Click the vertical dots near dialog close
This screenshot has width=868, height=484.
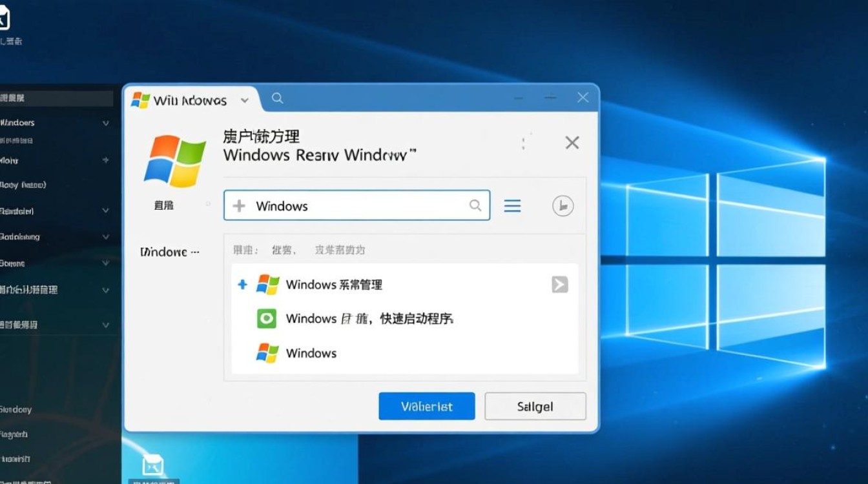click(524, 143)
